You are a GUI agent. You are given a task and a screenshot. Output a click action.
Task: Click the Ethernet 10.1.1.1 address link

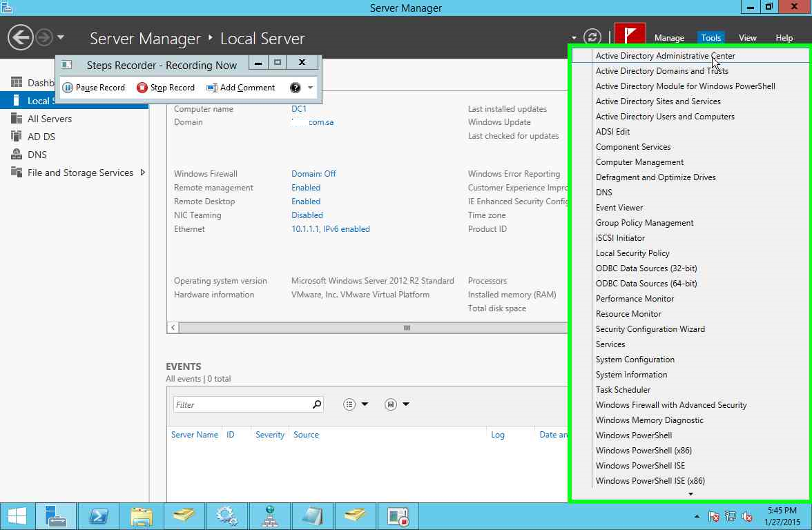[330, 229]
